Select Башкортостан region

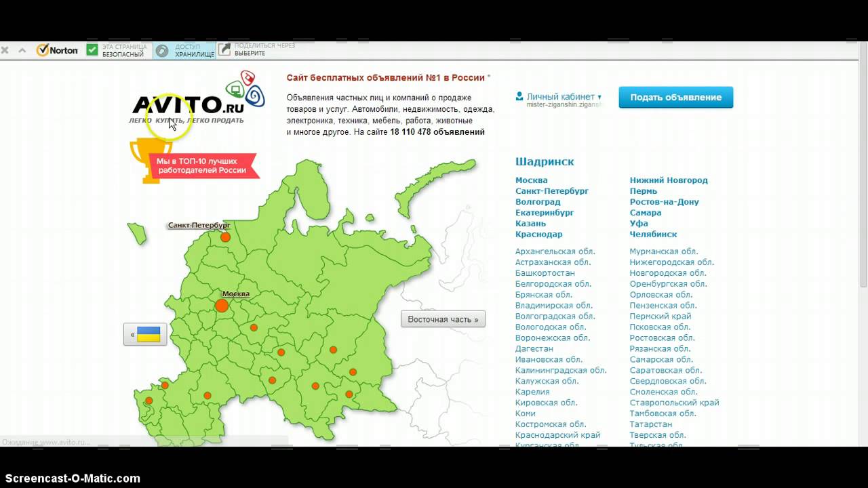[545, 273]
